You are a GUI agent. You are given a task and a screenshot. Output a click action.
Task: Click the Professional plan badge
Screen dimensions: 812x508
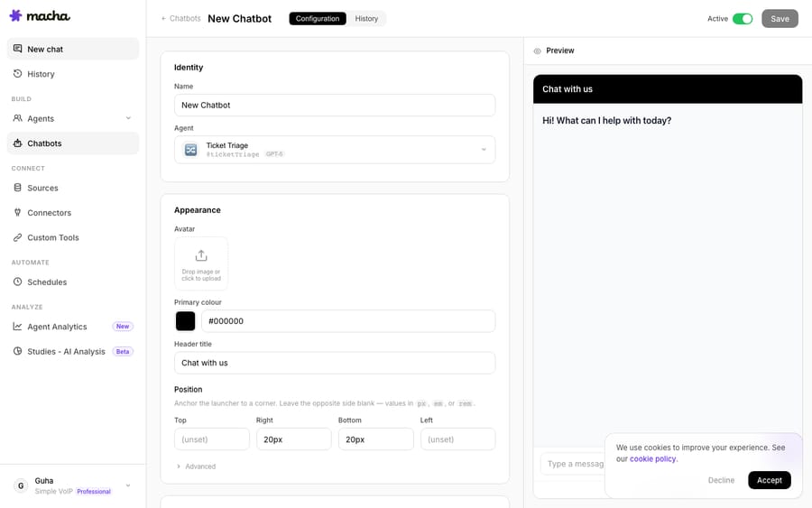[x=94, y=492]
